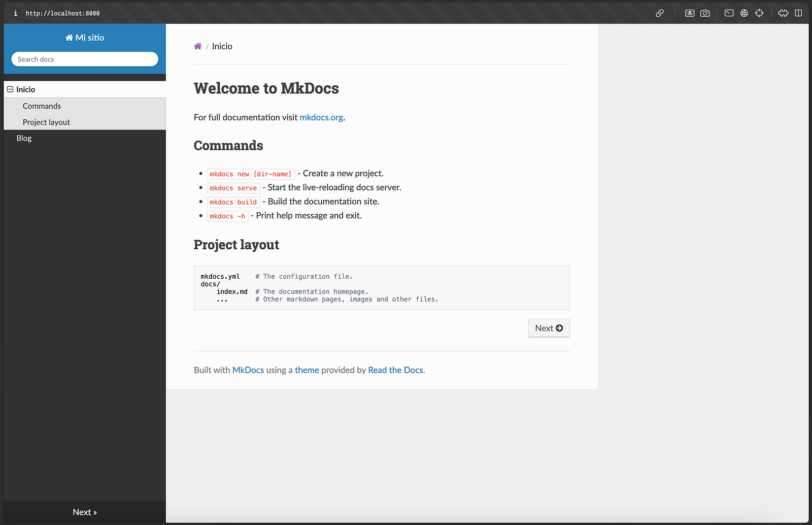Click the '# The documentation homepage.' comment
The height and width of the screenshot is (525, 812).
click(x=312, y=292)
